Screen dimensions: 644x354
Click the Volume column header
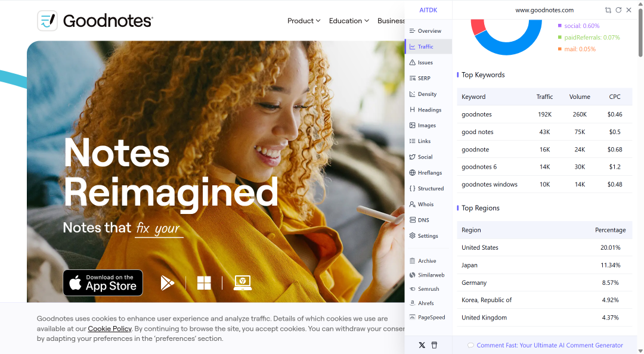tap(580, 97)
